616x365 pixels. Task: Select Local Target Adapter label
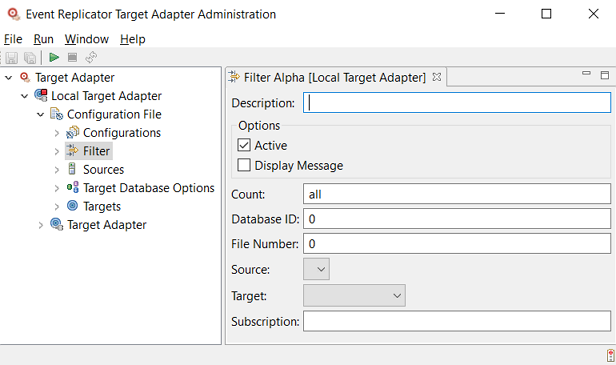click(x=106, y=96)
